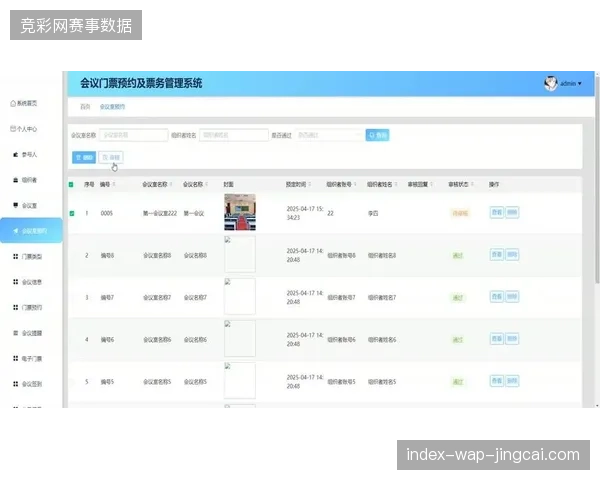Click the 组织者姓名7 cell

(x=382, y=297)
